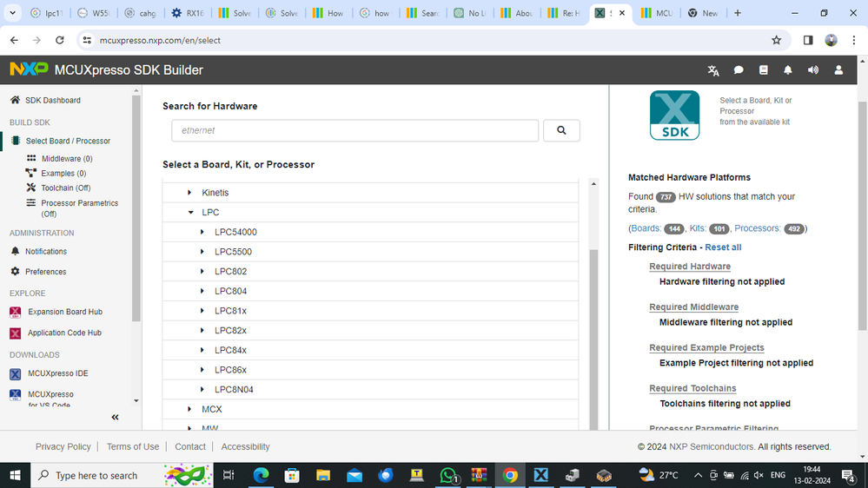868x488 pixels.
Task: Open Expansion Board Hub
Action: pos(65,312)
